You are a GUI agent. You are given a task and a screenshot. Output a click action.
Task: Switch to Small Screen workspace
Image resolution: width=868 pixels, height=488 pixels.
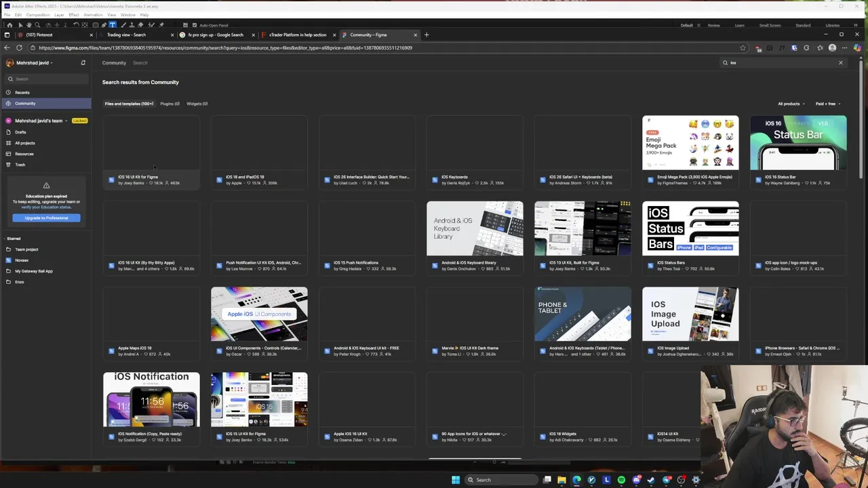[770, 25]
